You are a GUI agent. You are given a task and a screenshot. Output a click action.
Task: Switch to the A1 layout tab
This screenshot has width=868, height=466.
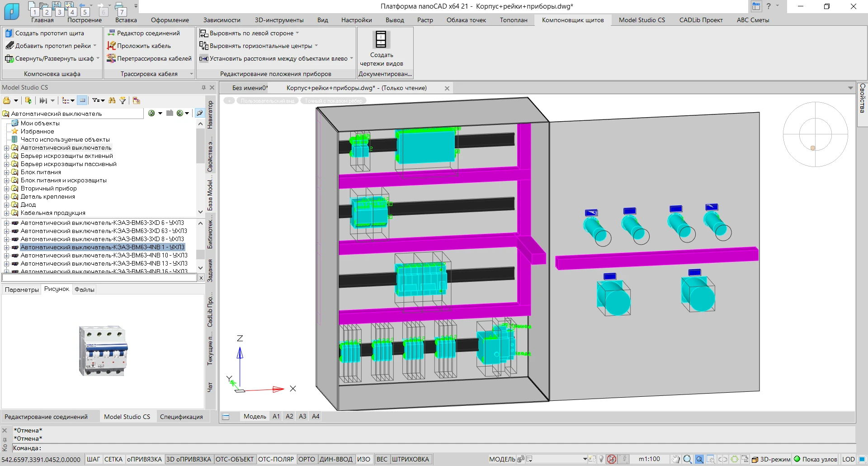[276, 416]
